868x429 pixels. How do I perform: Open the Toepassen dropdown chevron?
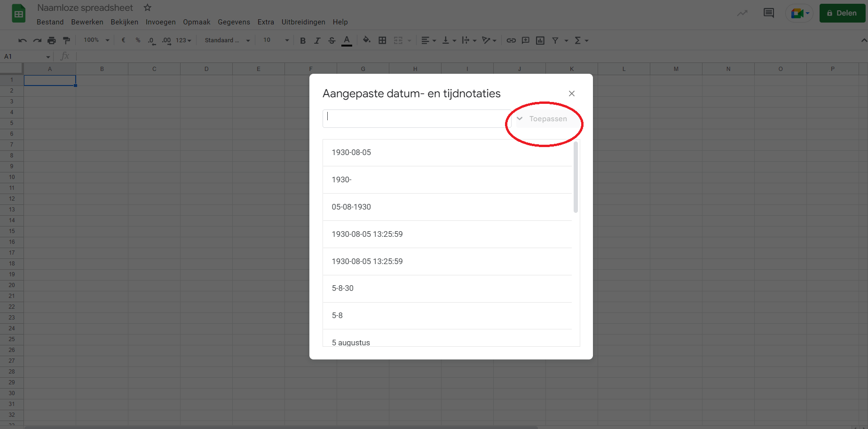tap(519, 118)
